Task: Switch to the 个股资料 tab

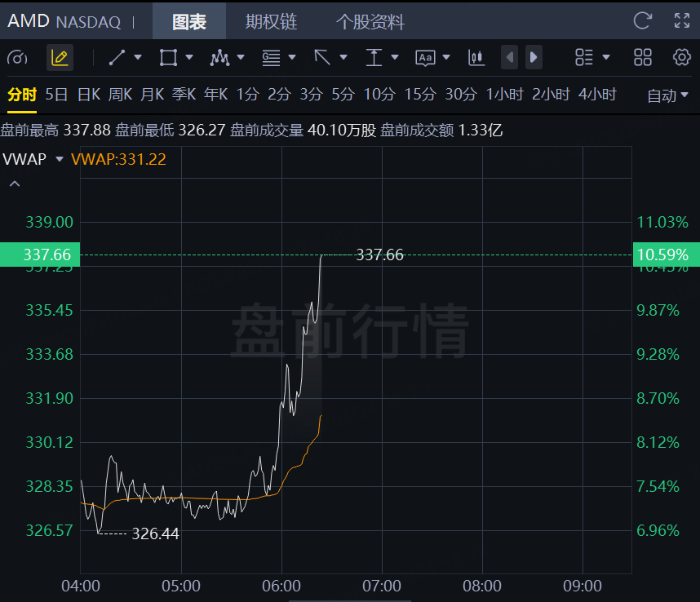Action: coord(370,21)
